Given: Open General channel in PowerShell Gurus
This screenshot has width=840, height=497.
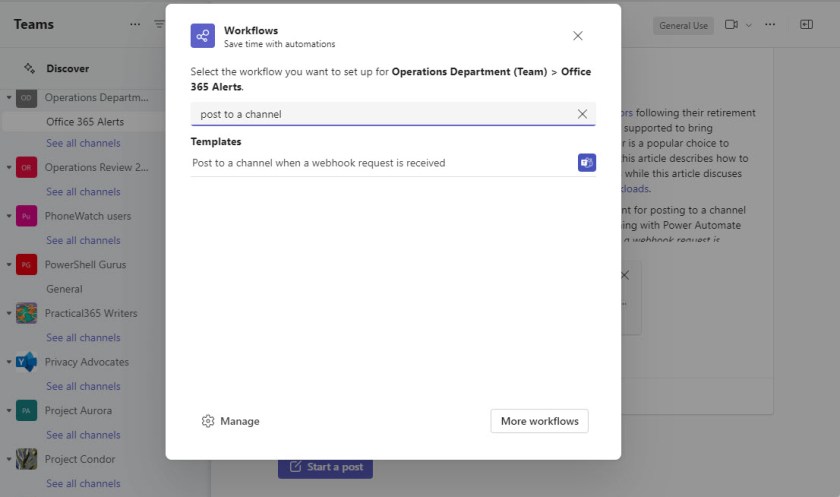Looking at the screenshot, I should [64, 289].
